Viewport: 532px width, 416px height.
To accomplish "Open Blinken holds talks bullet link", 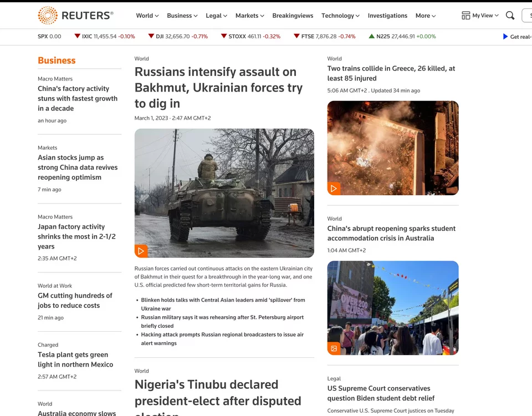I will (x=223, y=305).
